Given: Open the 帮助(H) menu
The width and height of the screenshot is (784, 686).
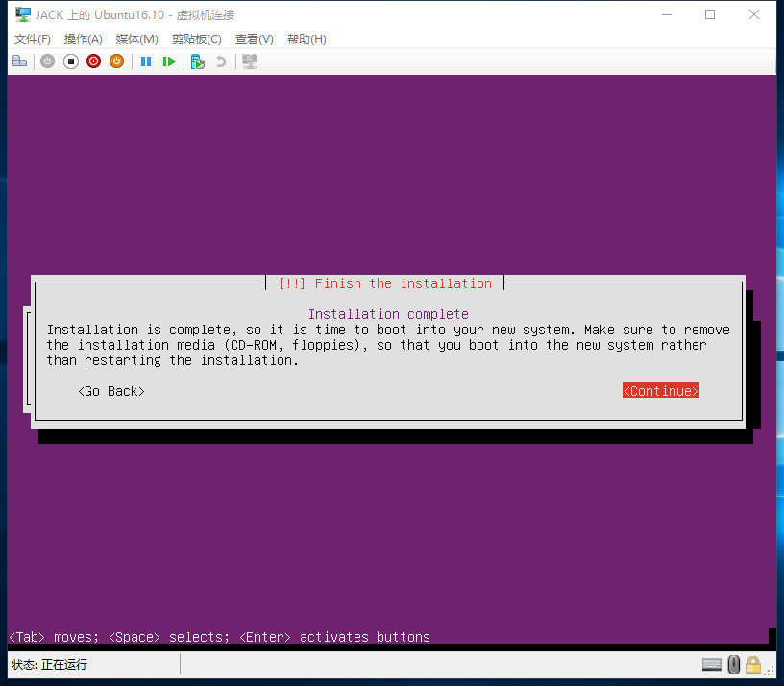Looking at the screenshot, I should 307,39.
